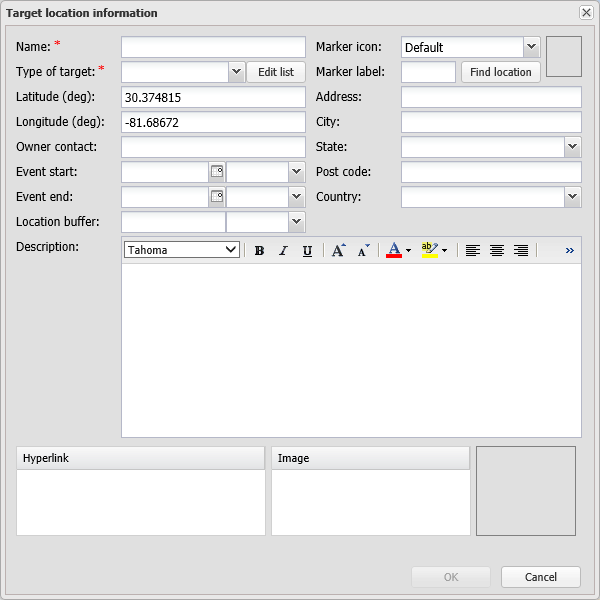The height and width of the screenshot is (600, 600).
Task: Click the increase font size icon
Action: pyautogui.click(x=338, y=250)
